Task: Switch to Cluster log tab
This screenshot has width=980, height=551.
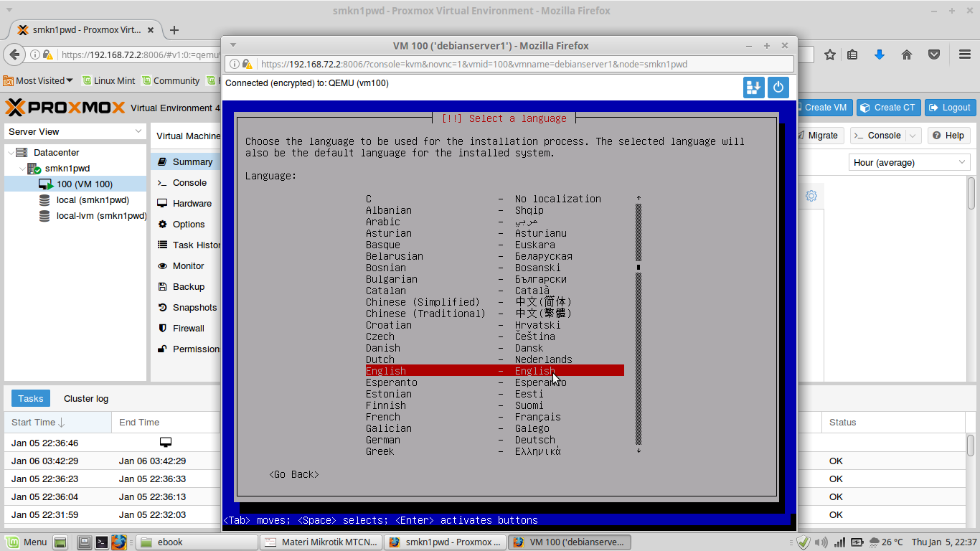Action: (x=86, y=398)
